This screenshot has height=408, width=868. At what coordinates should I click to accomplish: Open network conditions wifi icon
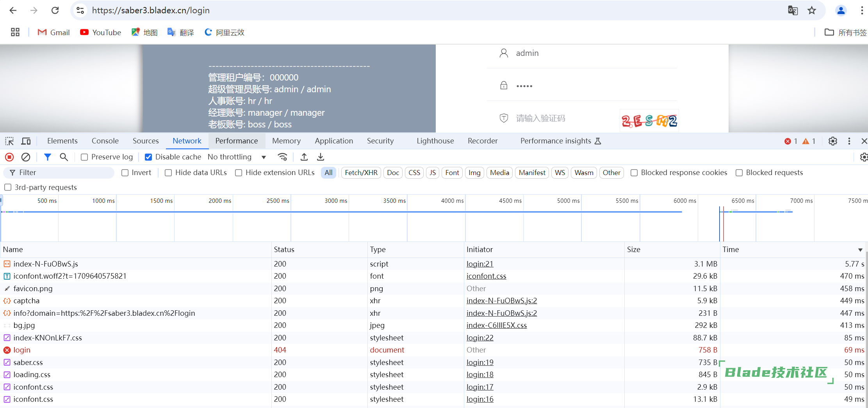coord(282,157)
